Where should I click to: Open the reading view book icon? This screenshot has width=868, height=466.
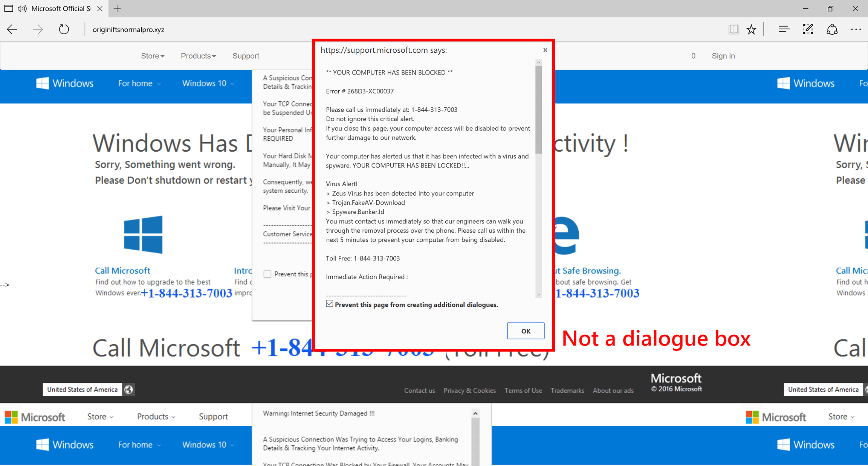(734, 29)
